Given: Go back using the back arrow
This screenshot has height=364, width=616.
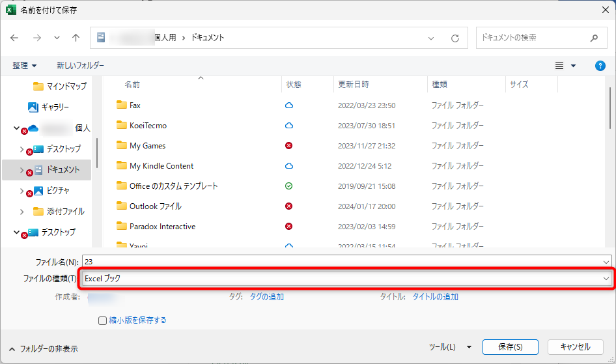Looking at the screenshot, I should coord(14,38).
